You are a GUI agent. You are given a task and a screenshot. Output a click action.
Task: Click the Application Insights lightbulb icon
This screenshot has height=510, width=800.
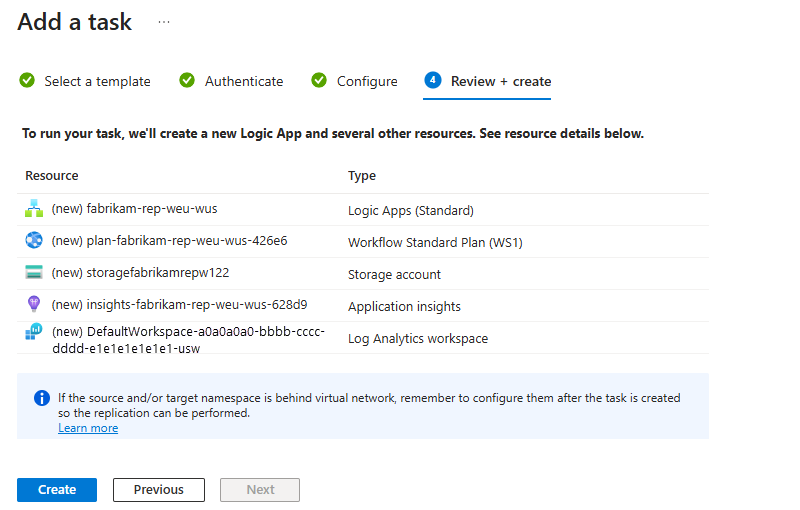click(x=35, y=305)
